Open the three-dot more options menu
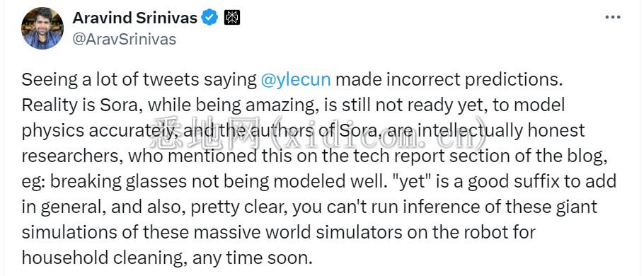The height and width of the screenshot is (276, 644). click(x=613, y=17)
